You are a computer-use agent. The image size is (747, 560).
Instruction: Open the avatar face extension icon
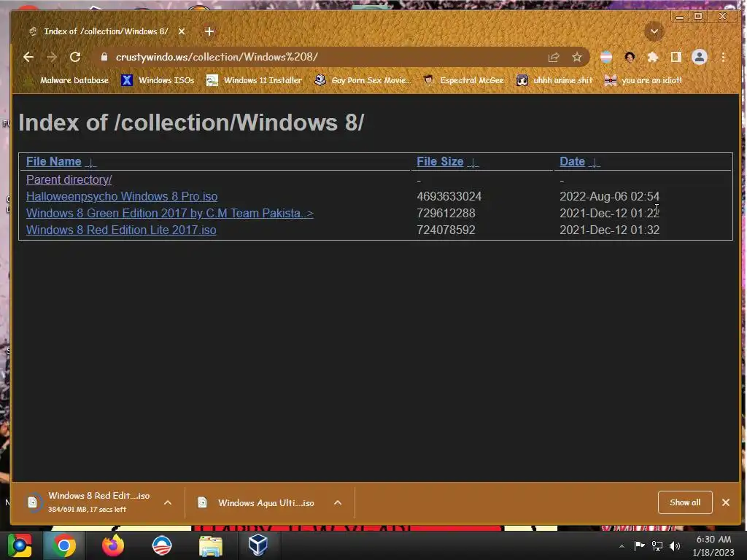[630, 57]
